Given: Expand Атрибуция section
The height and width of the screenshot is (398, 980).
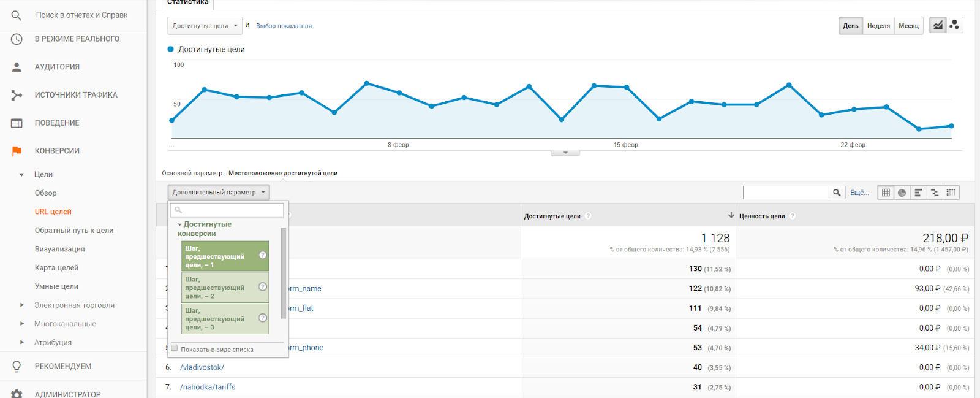Looking at the screenshot, I should tap(22, 342).
